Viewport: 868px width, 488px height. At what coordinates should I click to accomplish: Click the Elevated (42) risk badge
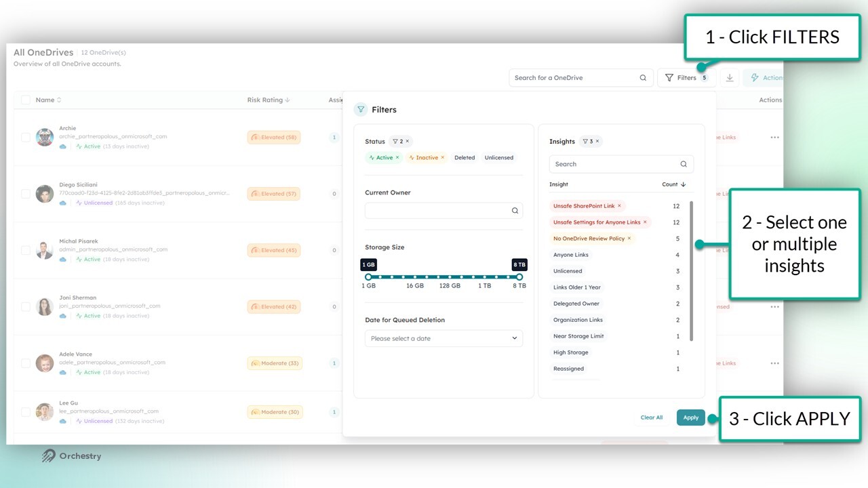274,306
